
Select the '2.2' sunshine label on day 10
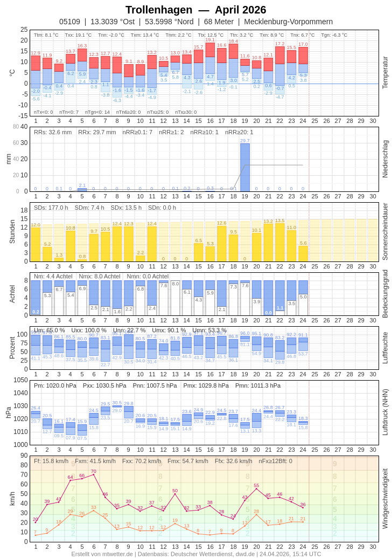click(141, 253)
